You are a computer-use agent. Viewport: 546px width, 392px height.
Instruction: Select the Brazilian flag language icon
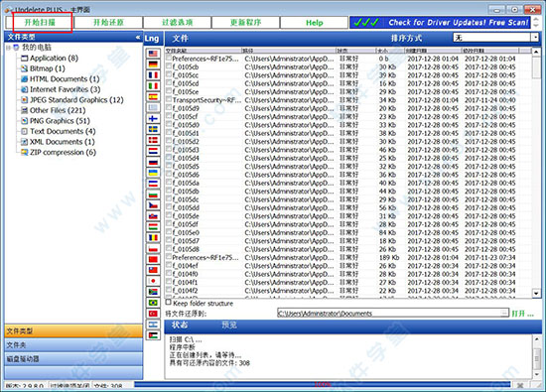click(x=153, y=303)
